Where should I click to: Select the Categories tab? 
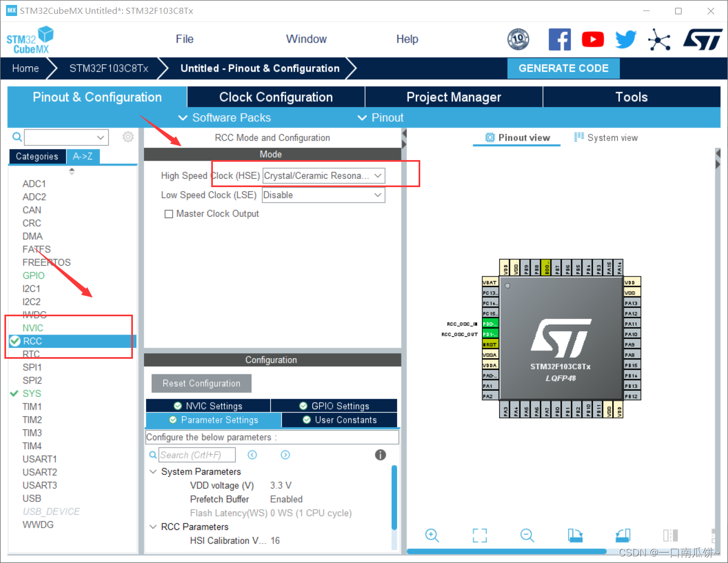(37, 157)
